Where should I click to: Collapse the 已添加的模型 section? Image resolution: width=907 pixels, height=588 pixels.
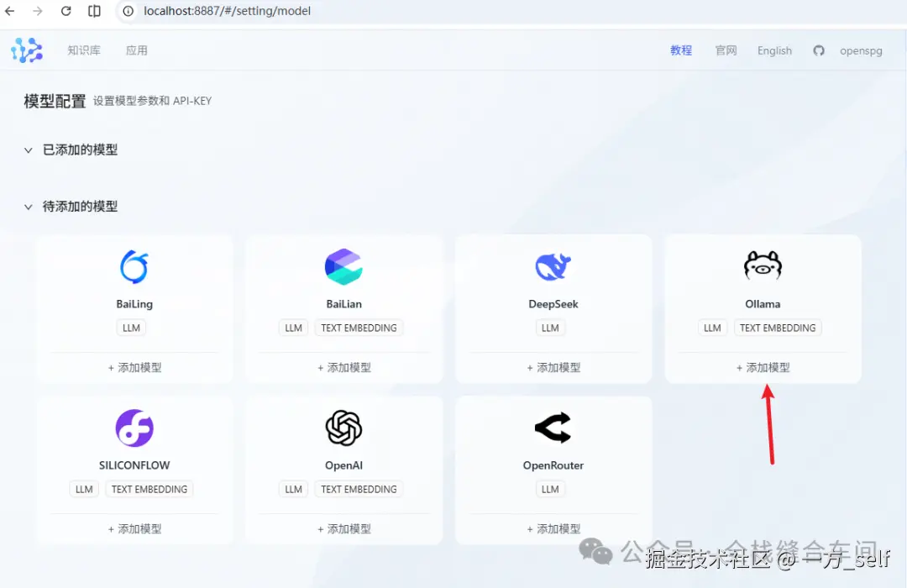[28, 150]
